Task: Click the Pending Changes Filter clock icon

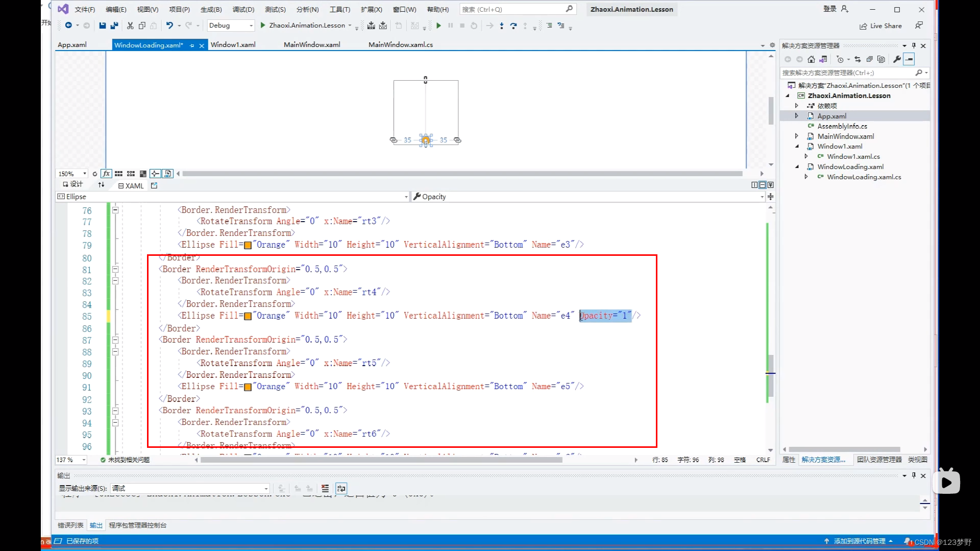Action: 840,59
